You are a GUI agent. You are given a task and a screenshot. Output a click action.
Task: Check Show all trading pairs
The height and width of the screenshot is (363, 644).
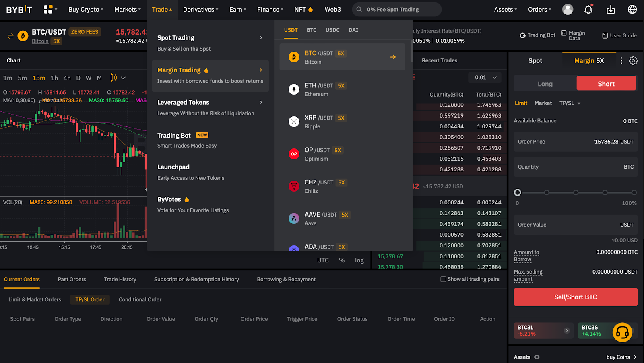tap(443, 279)
